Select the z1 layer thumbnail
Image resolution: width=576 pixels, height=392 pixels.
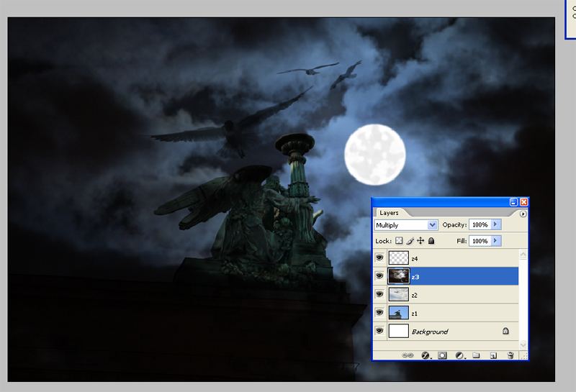399,313
